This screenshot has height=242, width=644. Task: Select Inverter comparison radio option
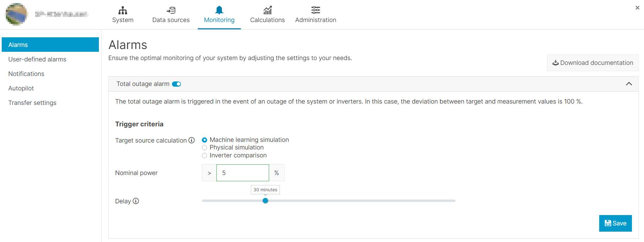pos(205,156)
